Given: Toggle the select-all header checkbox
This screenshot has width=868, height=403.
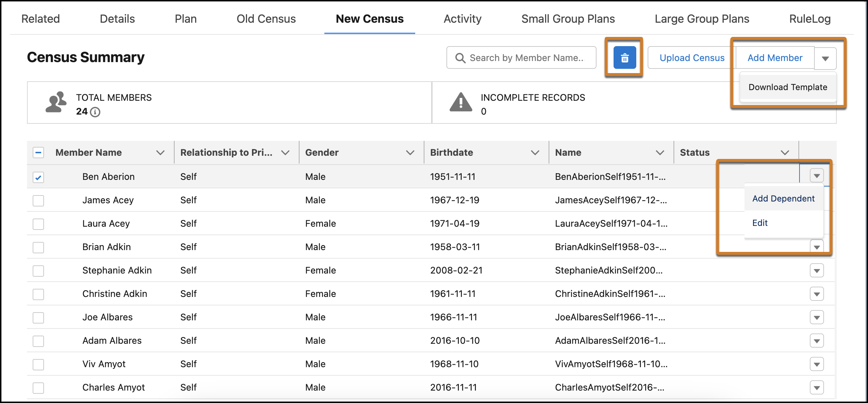Looking at the screenshot, I should 38,153.
